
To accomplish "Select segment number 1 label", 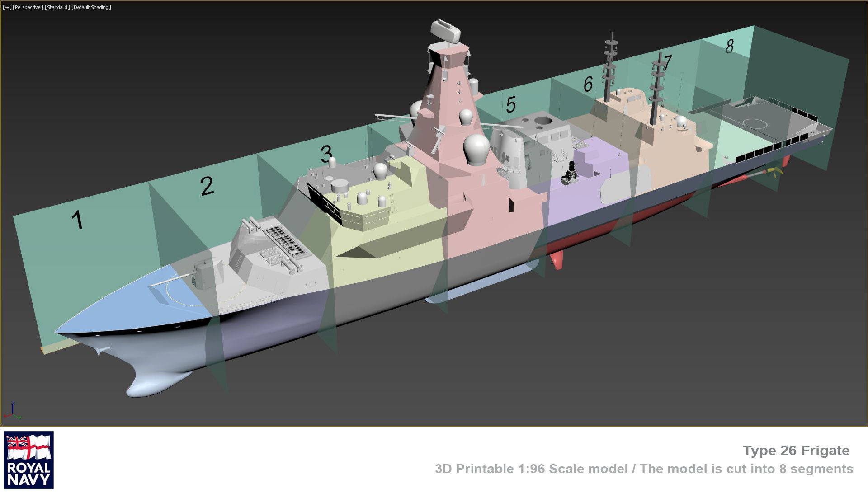I will tap(78, 220).
